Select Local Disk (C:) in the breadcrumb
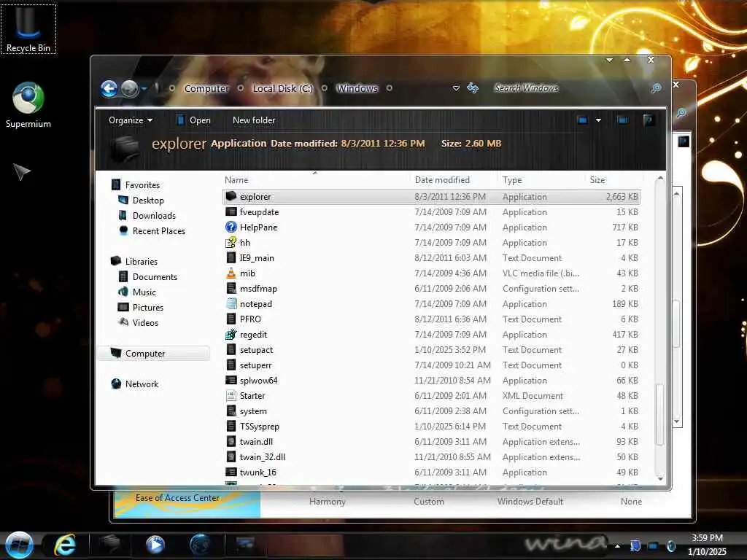The image size is (747, 560). click(282, 88)
